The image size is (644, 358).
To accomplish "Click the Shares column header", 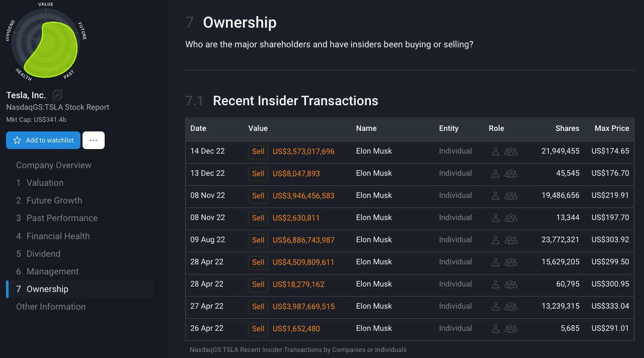I will click(568, 128).
